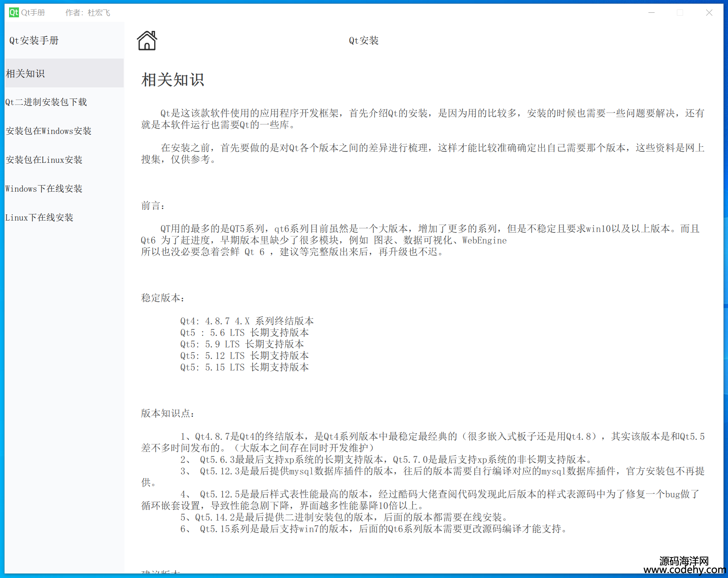Click the Qt安装手册 sidebar title

(34, 40)
